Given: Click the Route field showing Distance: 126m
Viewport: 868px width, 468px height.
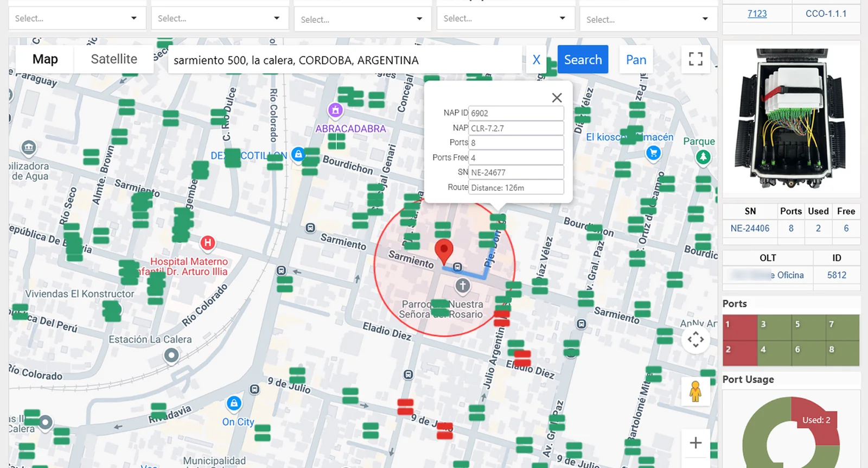Looking at the screenshot, I should coord(516,187).
